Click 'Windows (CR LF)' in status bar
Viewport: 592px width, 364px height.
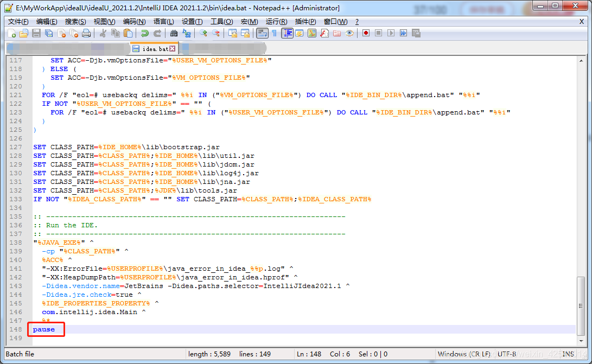coord(464,354)
